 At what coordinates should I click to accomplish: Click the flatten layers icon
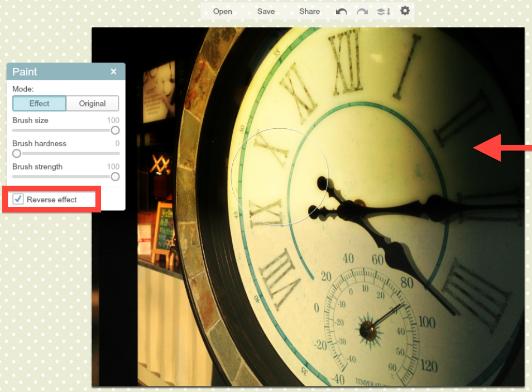[x=384, y=12]
